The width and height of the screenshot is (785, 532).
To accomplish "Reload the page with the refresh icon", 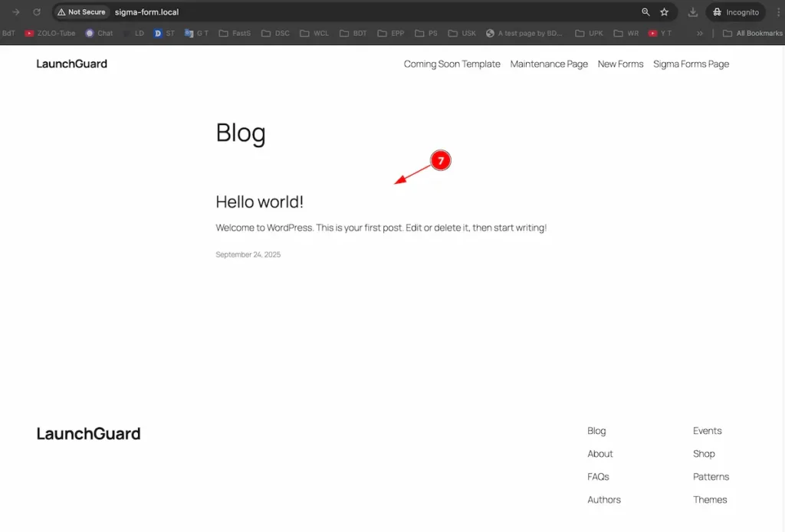I will tap(37, 12).
